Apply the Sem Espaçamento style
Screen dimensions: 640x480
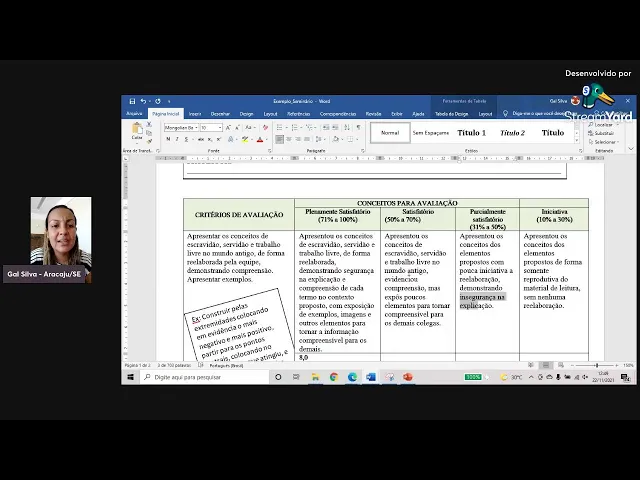pyautogui.click(x=431, y=133)
